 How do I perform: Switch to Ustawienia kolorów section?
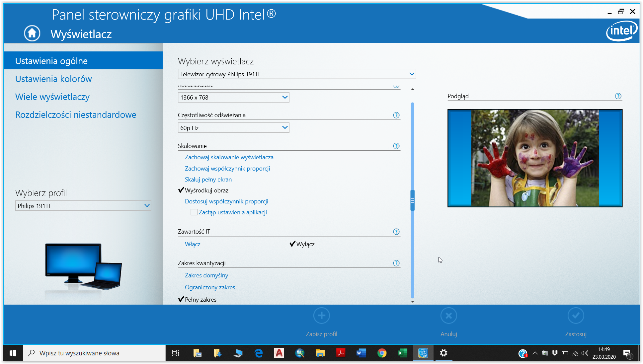tap(53, 79)
